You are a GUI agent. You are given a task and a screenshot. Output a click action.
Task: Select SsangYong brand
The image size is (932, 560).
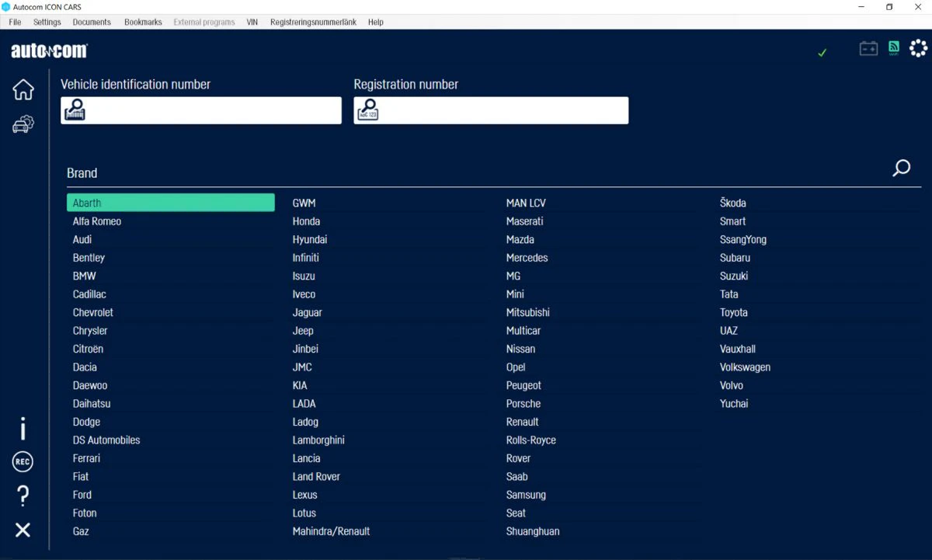[743, 239]
